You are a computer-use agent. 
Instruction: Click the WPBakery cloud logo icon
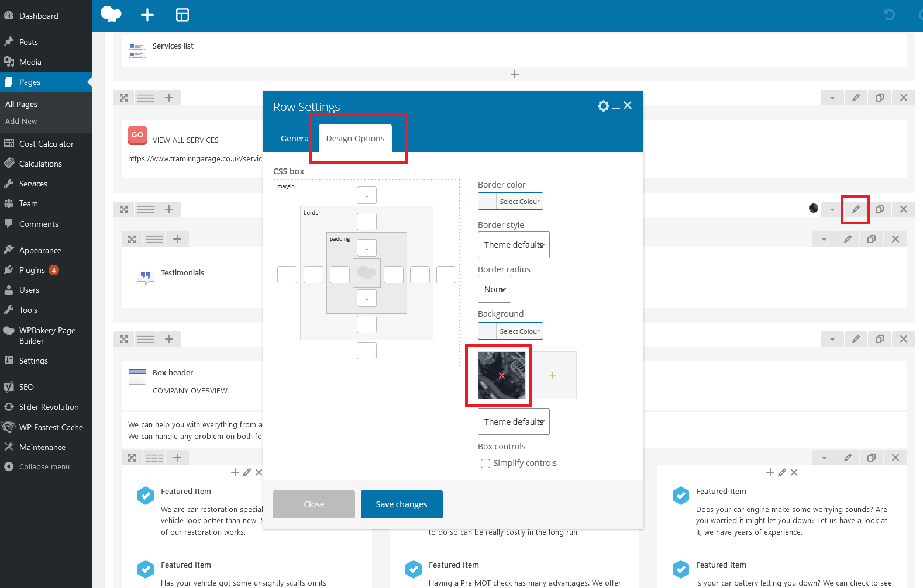[x=111, y=14]
